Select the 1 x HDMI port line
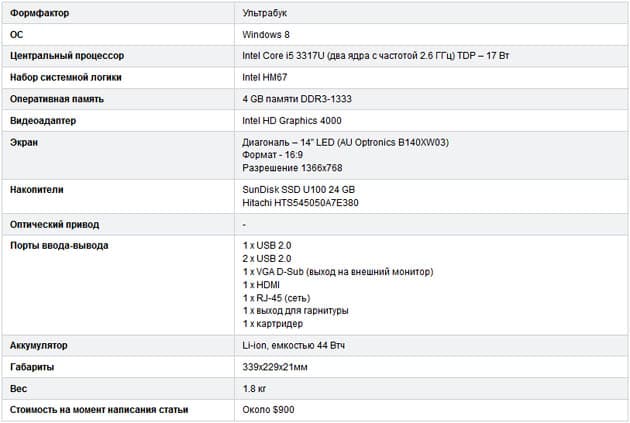This screenshot has height=423, width=630. 261,285
